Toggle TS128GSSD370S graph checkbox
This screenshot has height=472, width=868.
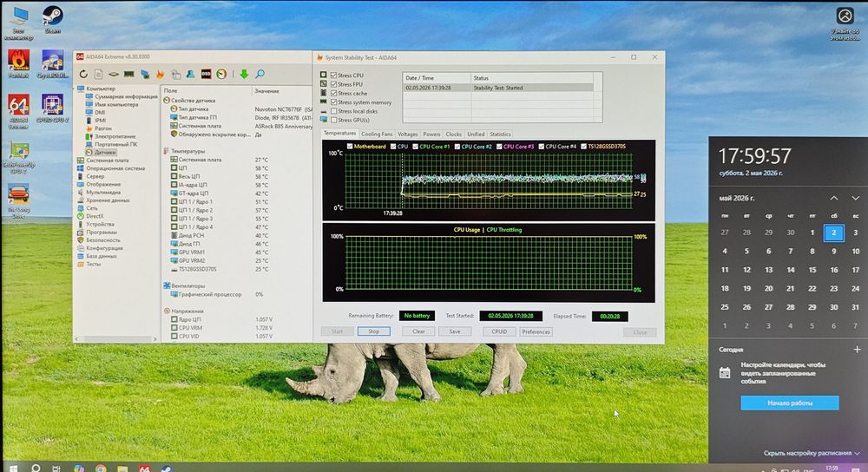click(583, 146)
